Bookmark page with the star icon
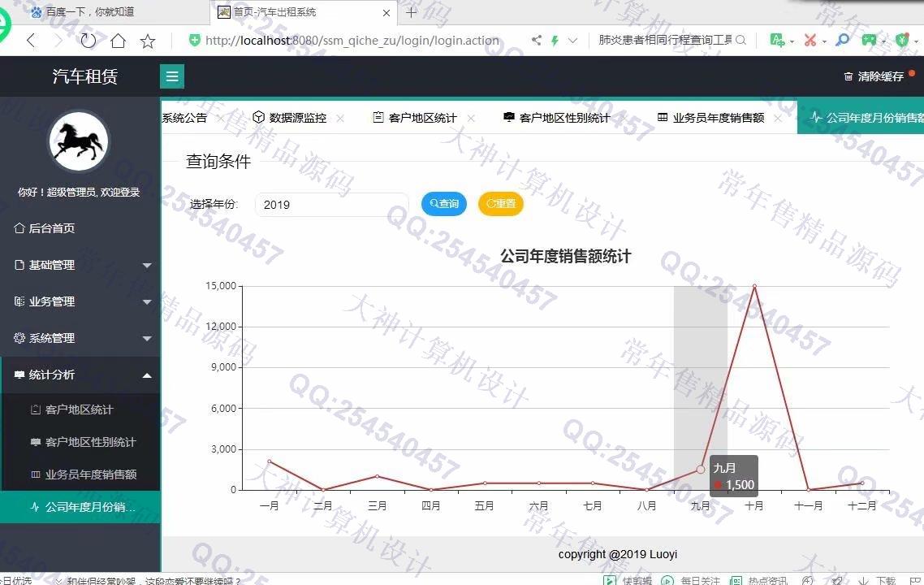The height and width of the screenshot is (585, 924). 147,41
